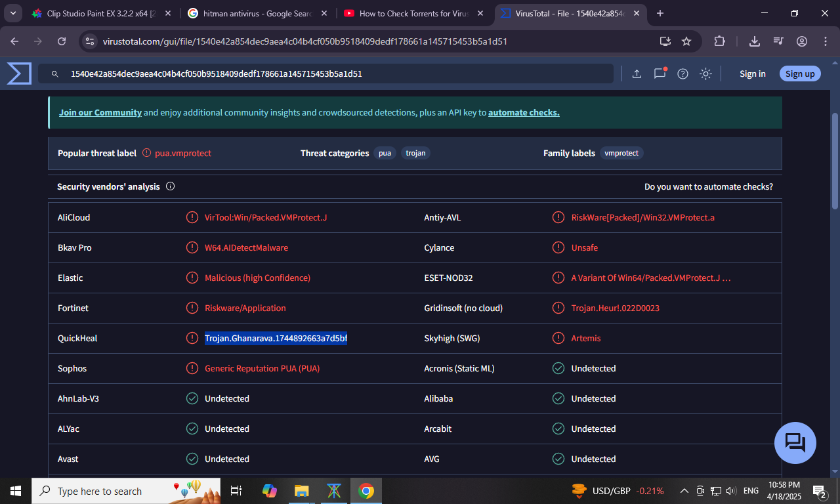Viewport: 840px width, 504px height.
Task: Click the Trojan.Heur!.022D0023 detection text
Action: [x=616, y=308]
